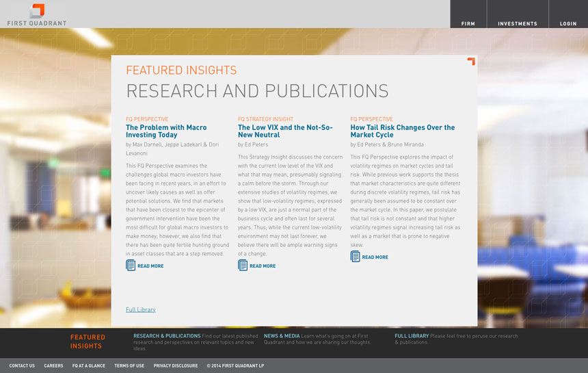Open article How Tail Risk Changes Over the Market Cycle
The height and width of the screenshot is (373, 588).
click(403, 131)
